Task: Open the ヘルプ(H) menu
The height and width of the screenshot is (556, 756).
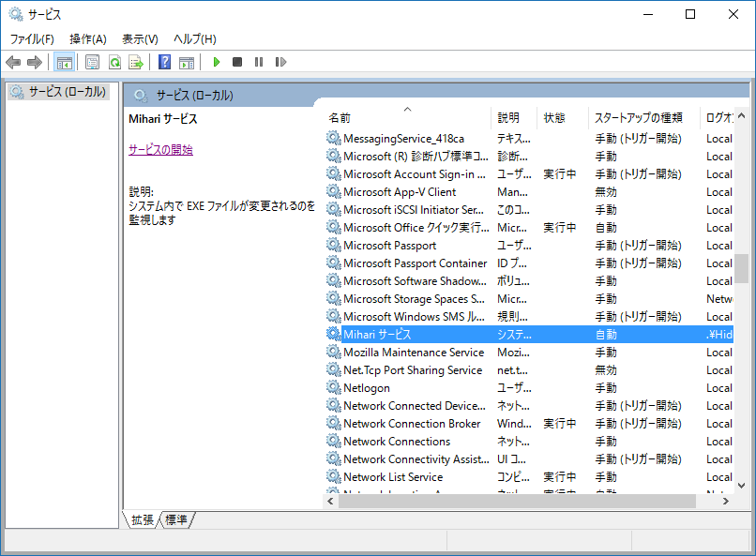Action: point(195,39)
